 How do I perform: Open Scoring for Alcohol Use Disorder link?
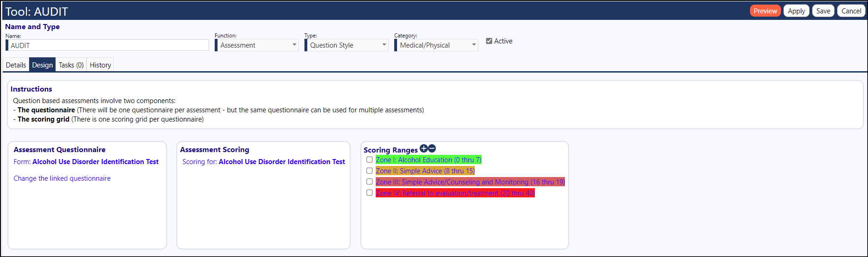coord(264,162)
